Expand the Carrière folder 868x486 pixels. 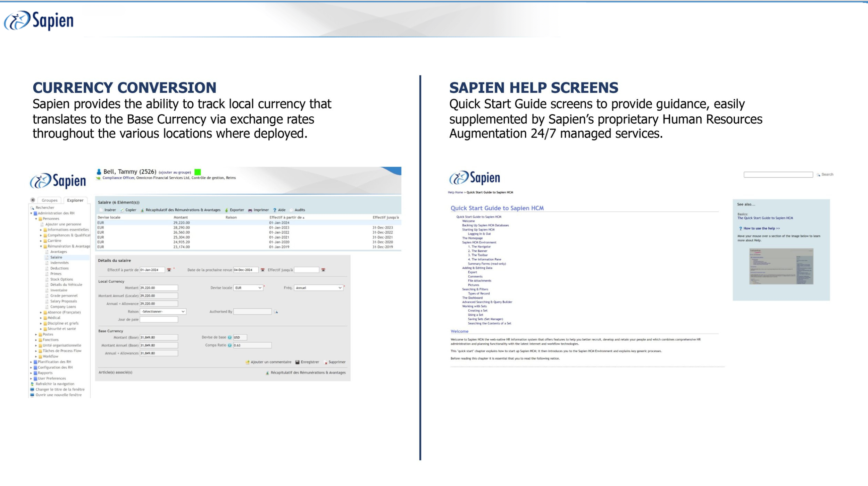pyautogui.click(x=41, y=241)
